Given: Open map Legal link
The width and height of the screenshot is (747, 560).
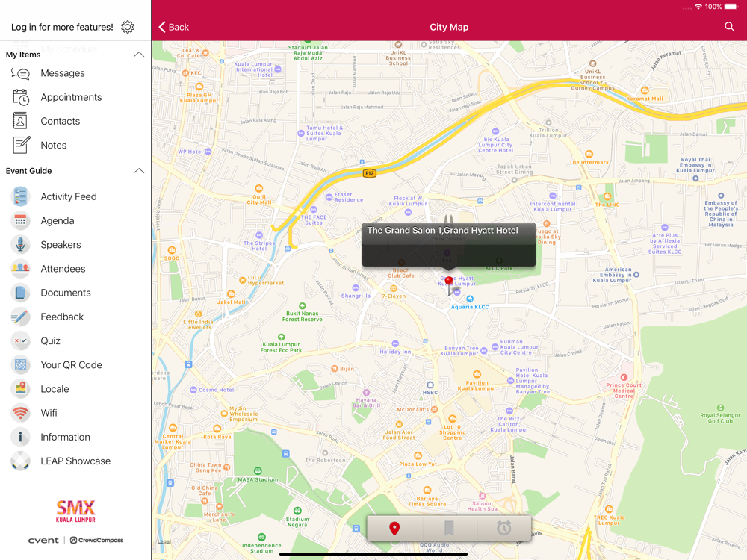Looking at the screenshot, I should pyautogui.click(x=164, y=541).
